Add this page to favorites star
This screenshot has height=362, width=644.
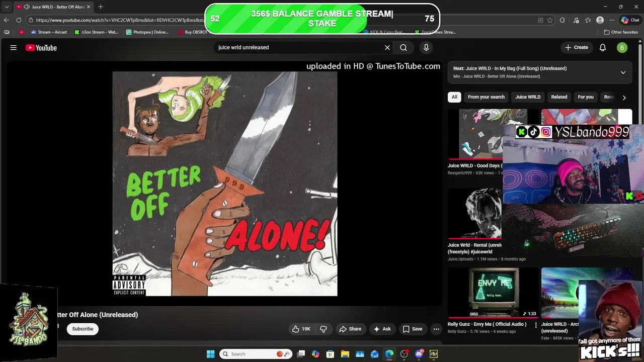click(x=550, y=20)
